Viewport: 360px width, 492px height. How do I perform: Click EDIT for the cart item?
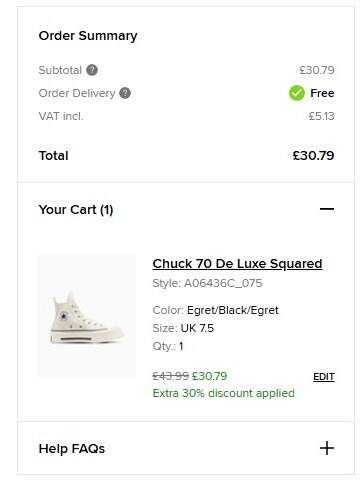[x=324, y=377]
